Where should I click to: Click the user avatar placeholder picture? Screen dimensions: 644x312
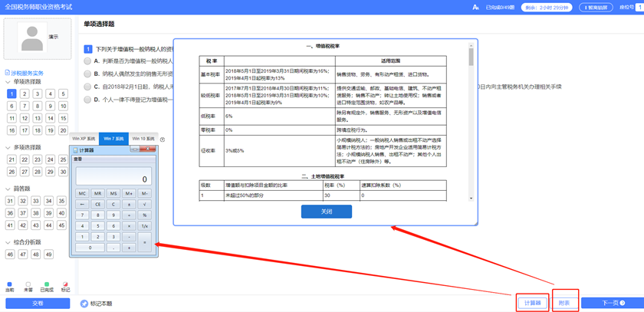point(32,38)
